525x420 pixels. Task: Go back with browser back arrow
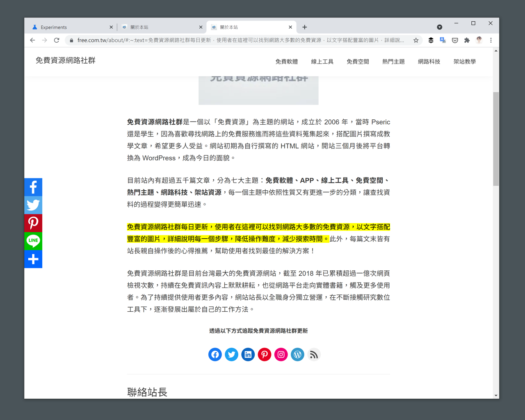[32, 40]
